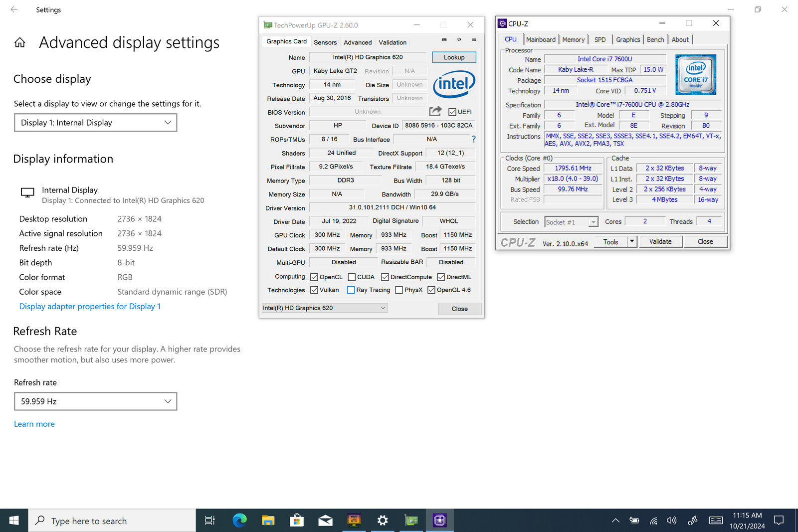
Task: Toggle the UEFI checkbox in GPU-Z
Action: tap(452, 112)
